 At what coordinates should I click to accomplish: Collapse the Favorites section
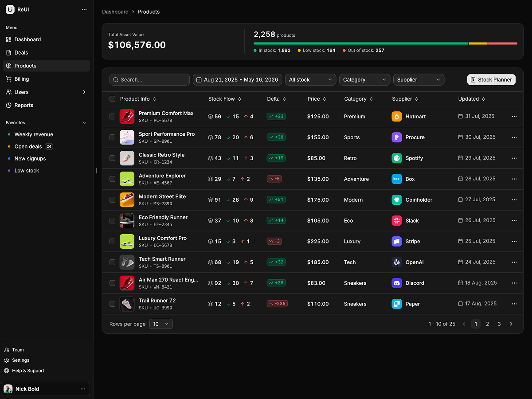click(84, 123)
